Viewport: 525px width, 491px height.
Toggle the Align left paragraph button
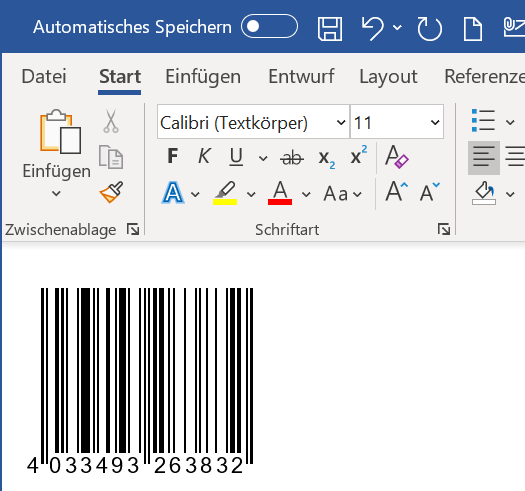point(484,158)
